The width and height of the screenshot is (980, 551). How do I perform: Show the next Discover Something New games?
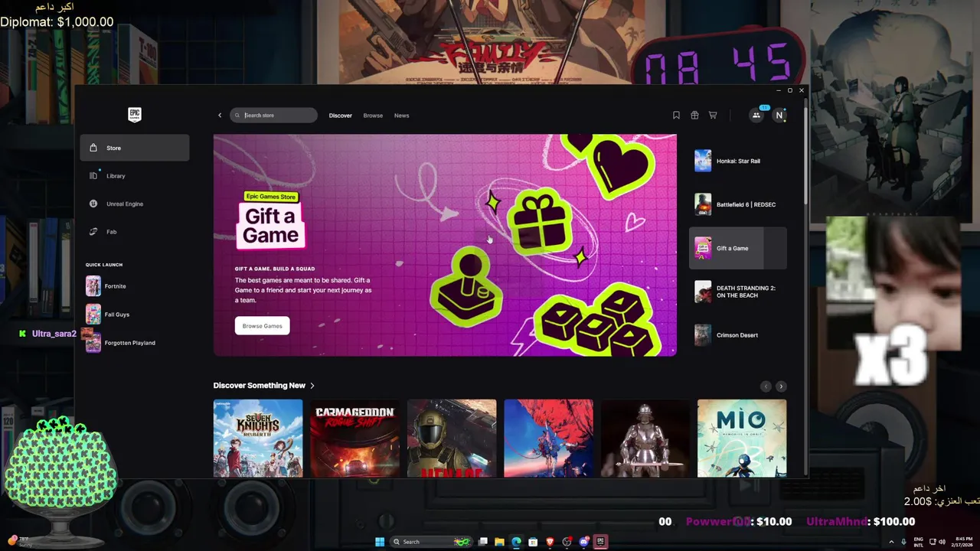(781, 386)
